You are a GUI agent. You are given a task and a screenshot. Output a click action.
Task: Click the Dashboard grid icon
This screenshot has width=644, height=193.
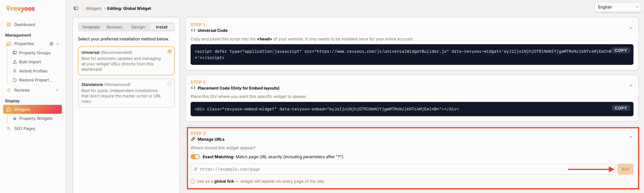[9, 24]
